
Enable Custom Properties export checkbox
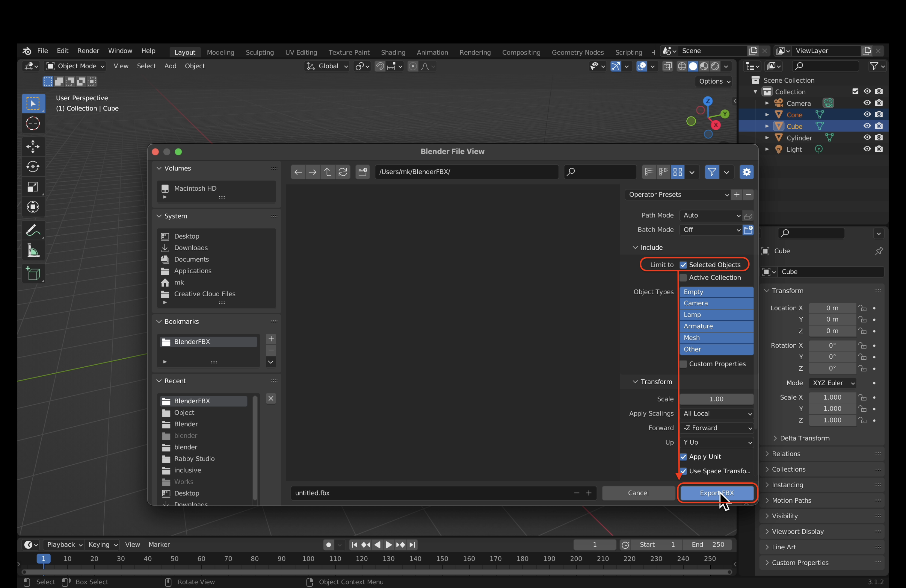(683, 364)
